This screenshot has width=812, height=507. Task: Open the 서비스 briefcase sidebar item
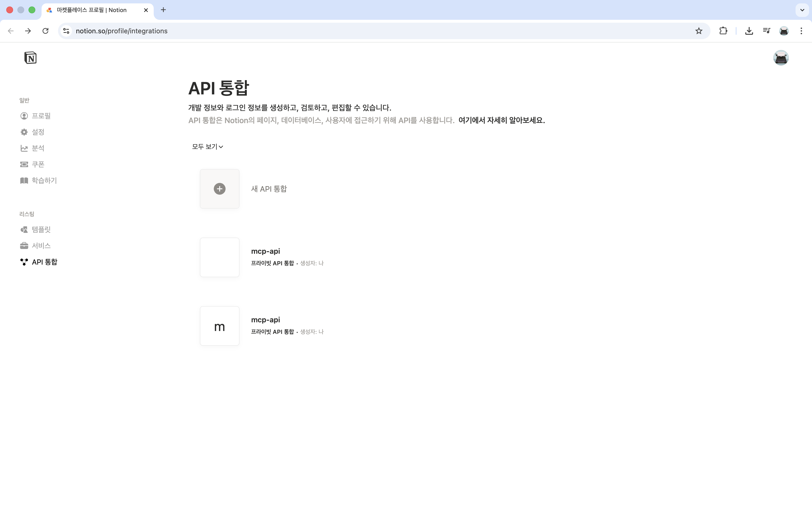[x=41, y=246]
